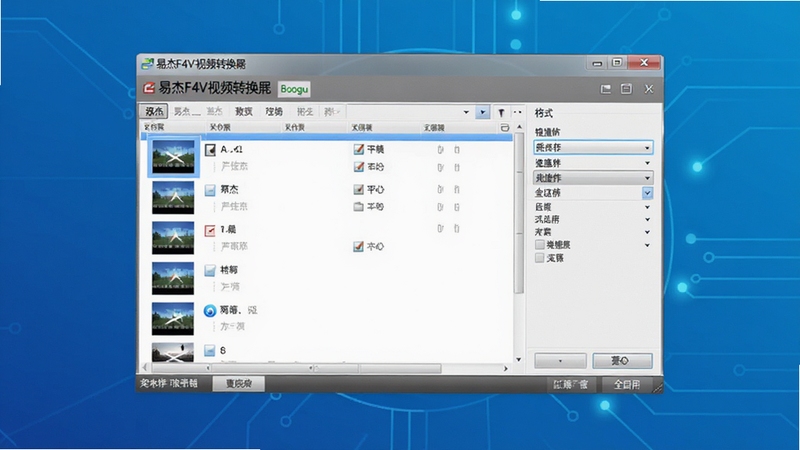This screenshot has height=450, width=800.
Task: Click the red app logo beside the header title
Action: click(x=148, y=88)
